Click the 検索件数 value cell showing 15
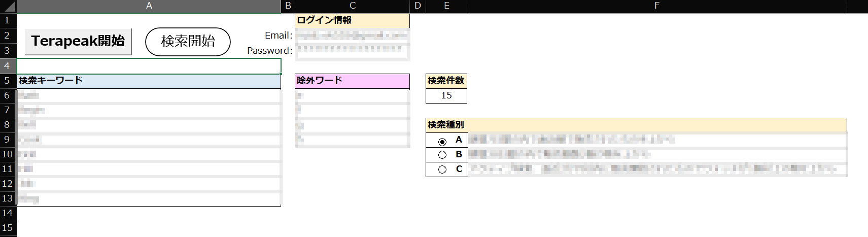 pyautogui.click(x=446, y=95)
